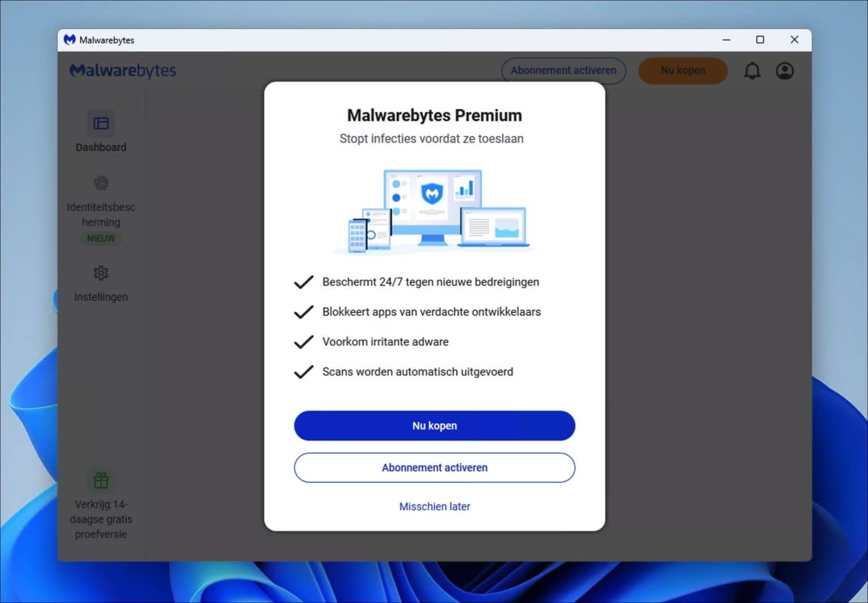868x603 pixels.
Task: Click the Dashboard sidebar icon
Action: [101, 123]
